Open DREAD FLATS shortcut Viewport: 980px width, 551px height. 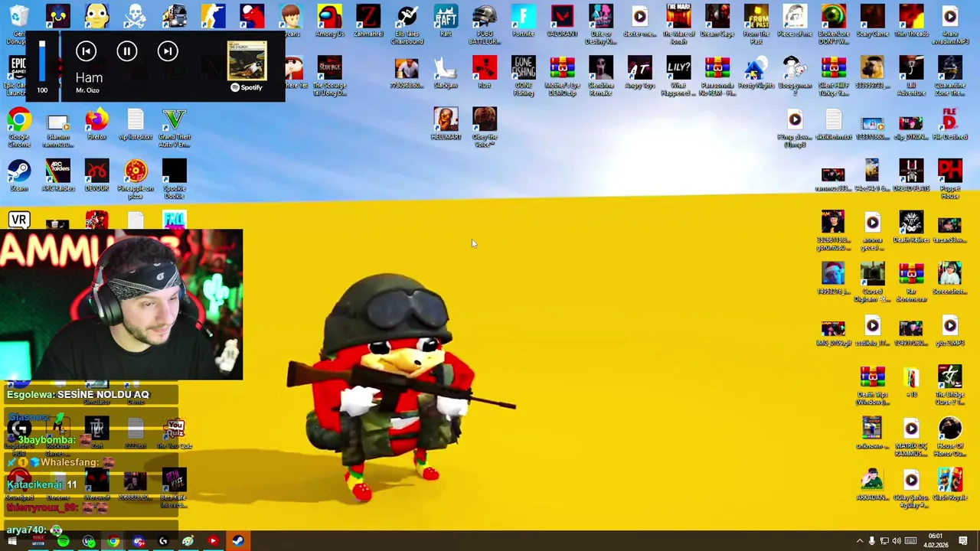point(911,175)
